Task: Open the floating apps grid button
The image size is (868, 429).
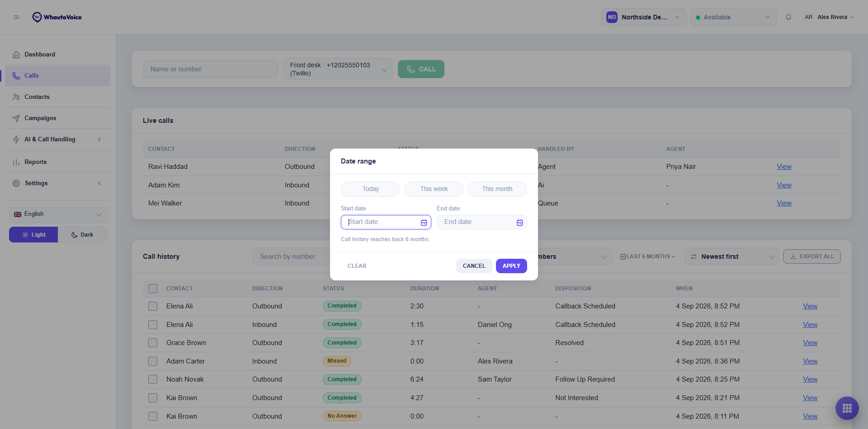Action: 847,408
